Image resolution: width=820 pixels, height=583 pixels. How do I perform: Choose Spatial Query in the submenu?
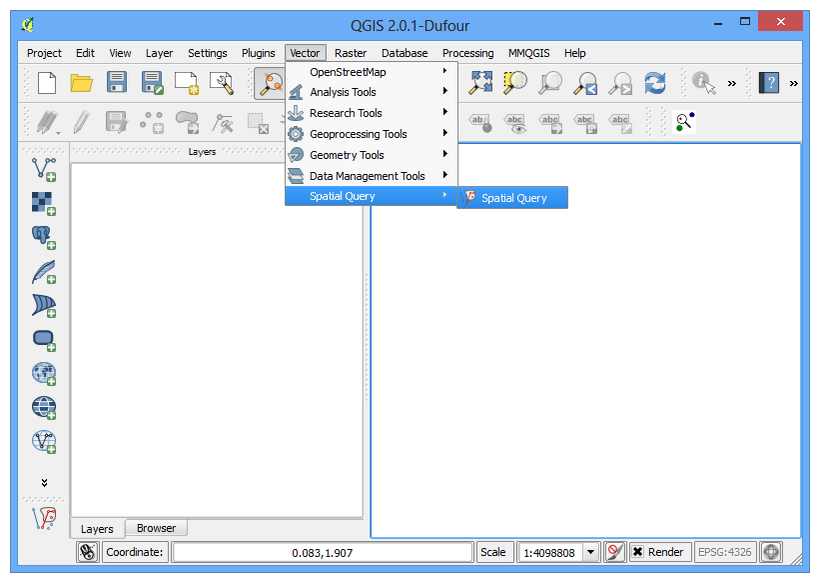[x=512, y=198]
